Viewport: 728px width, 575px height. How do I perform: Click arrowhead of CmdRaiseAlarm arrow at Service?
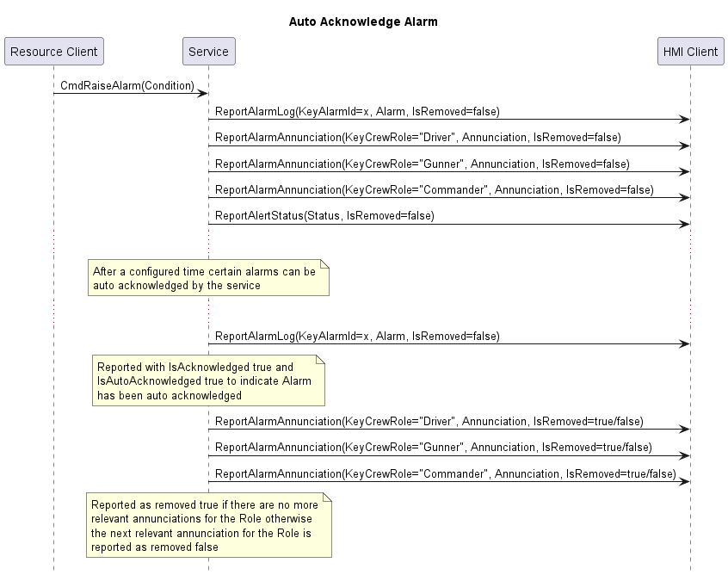[x=202, y=94]
